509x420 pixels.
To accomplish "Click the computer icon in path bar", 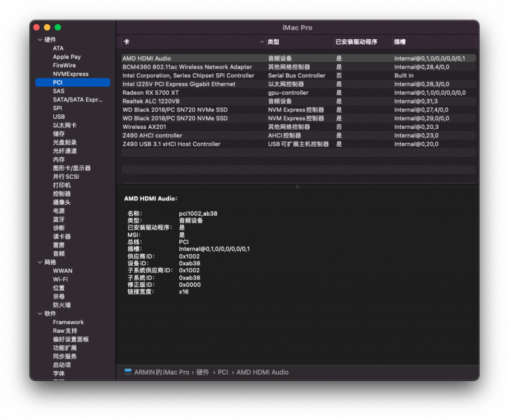I will (x=128, y=372).
